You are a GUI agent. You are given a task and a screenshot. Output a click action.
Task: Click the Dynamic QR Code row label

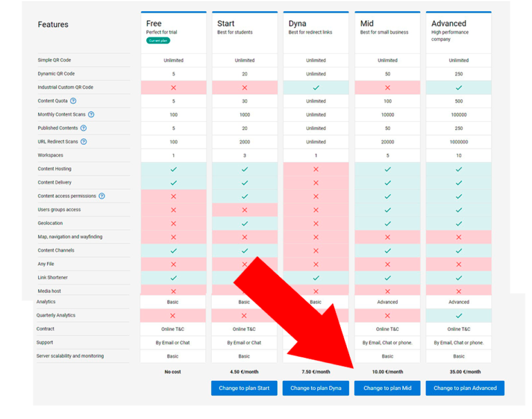[x=56, y=73]
